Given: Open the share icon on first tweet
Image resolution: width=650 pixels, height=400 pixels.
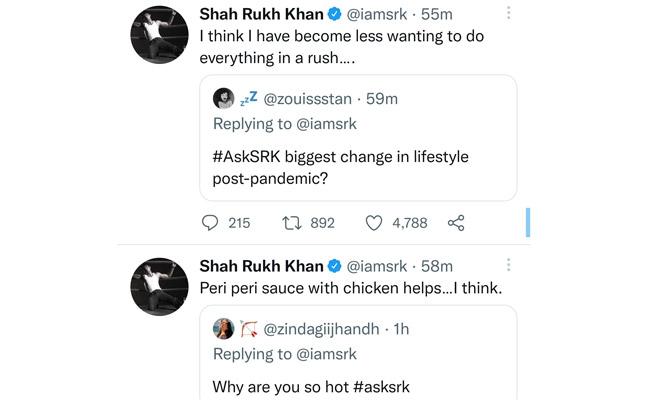Looking at the screenshot, I should pos(456,223).
